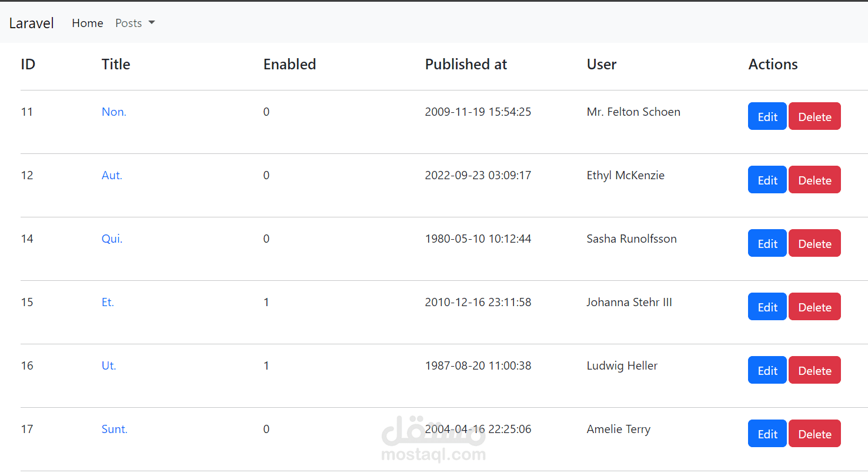Click user name Ethyl McKenzie
The image size is (868, 473).
pos(626,175)
